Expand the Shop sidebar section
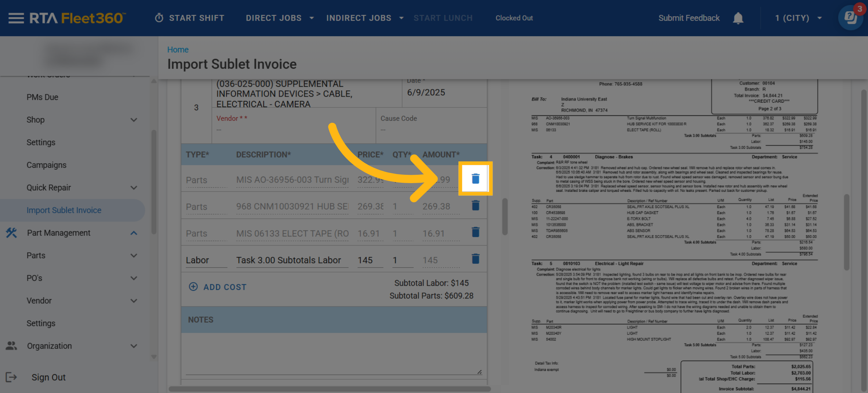Viewport: 868px width, 393px height. [x=133, y=120]
